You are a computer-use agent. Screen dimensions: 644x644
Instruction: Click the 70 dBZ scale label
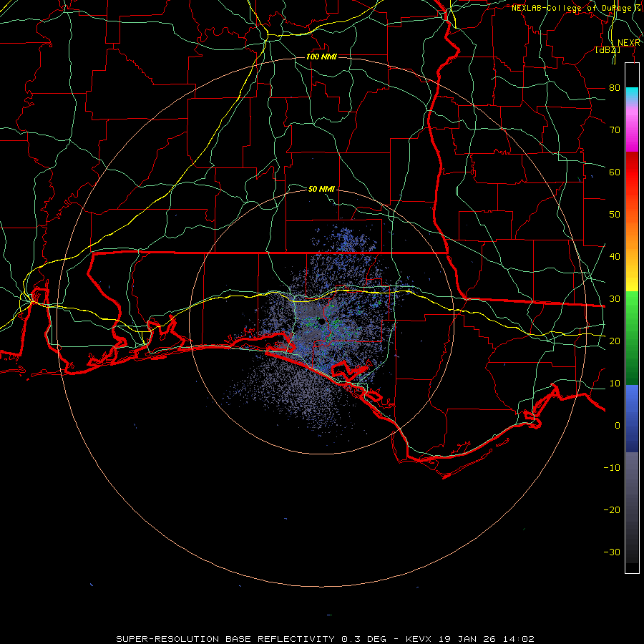coord(615,130)
